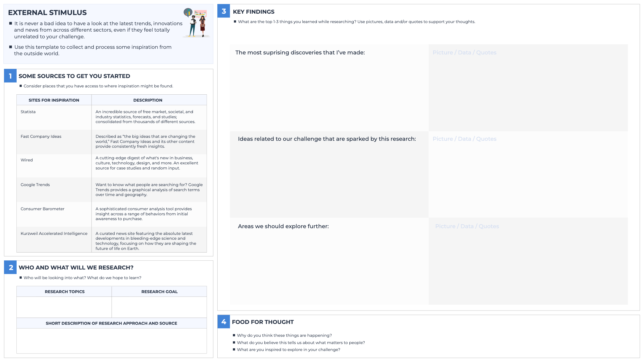Click the Wired cell
This screenshot has height=362, width=644.
54,166
